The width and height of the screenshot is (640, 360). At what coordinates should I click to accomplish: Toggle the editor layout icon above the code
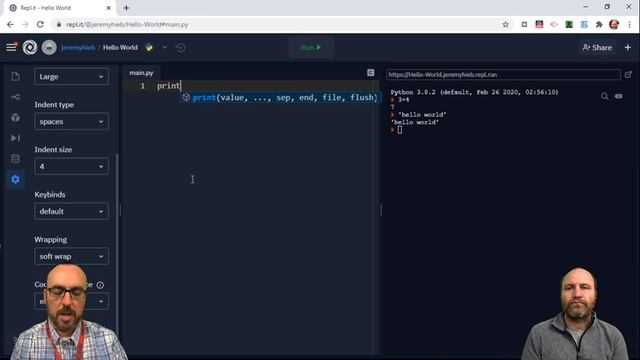tap(371, 73)
